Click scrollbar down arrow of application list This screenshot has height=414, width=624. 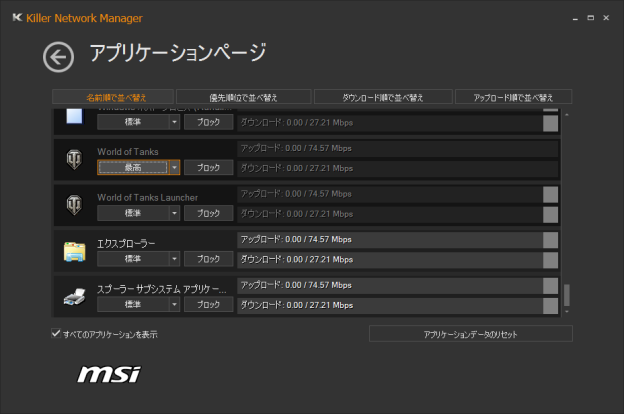[567, 312]
